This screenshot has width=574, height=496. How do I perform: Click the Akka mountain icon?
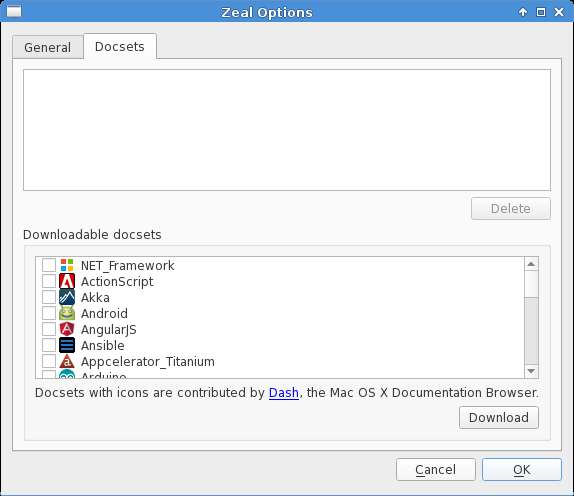(67, 297)
